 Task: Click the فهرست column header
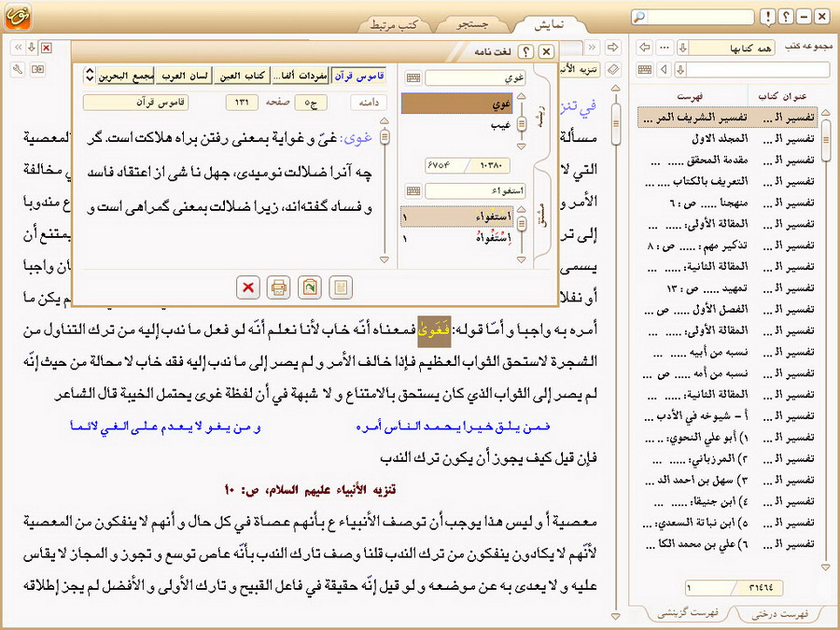[690, 96]
